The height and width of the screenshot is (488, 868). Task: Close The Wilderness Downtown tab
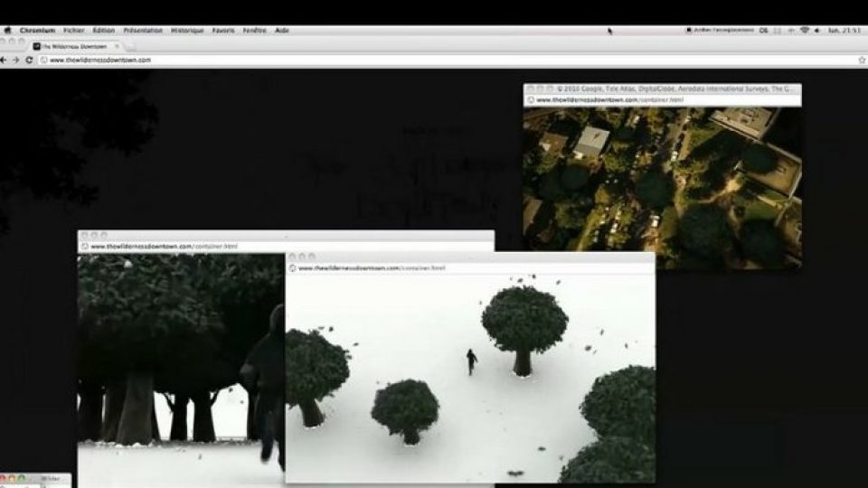pos(117,46)
